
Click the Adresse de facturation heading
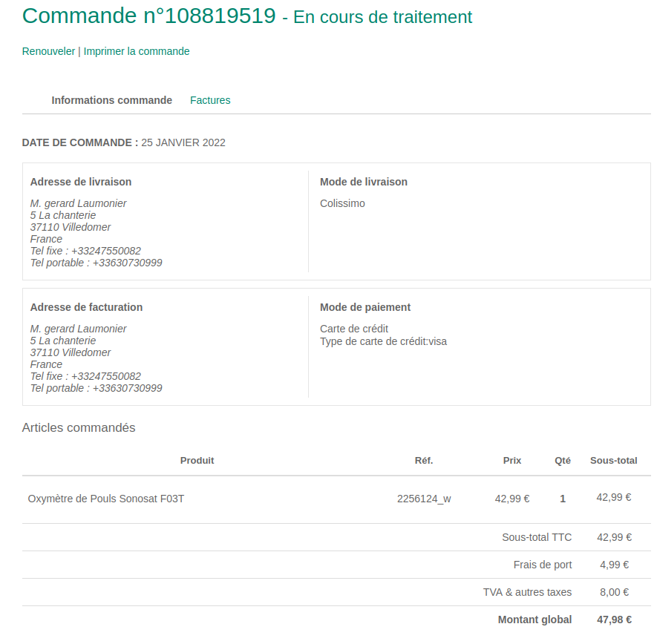[x=86, y=307]
